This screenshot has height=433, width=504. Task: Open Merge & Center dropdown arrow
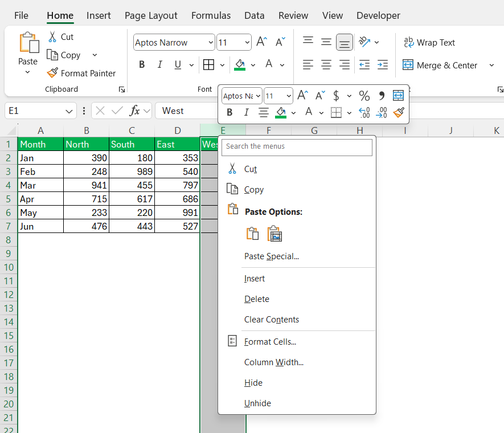click(x=491, y=66)
